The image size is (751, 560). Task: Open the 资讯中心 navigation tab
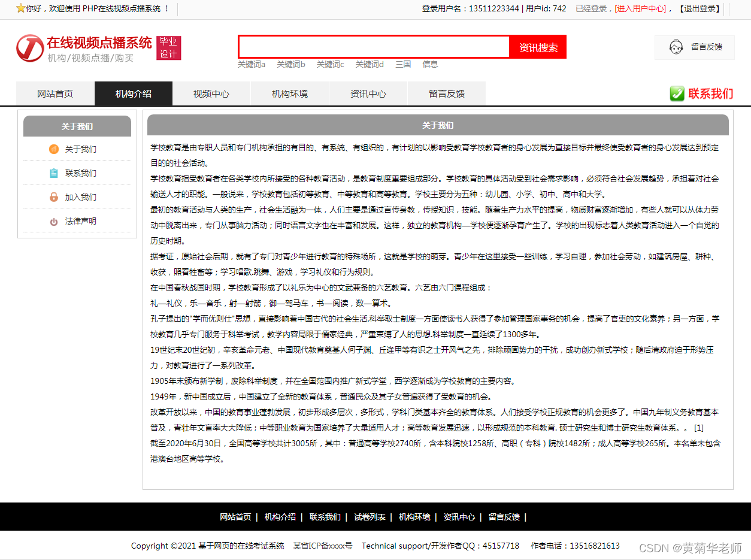(368, 94)
